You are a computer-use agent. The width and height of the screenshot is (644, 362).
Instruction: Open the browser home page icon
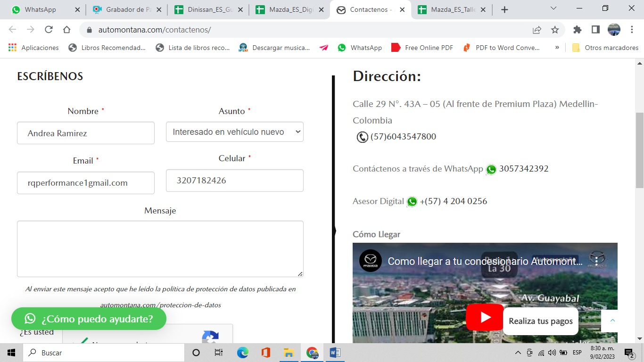pos(67,30)
